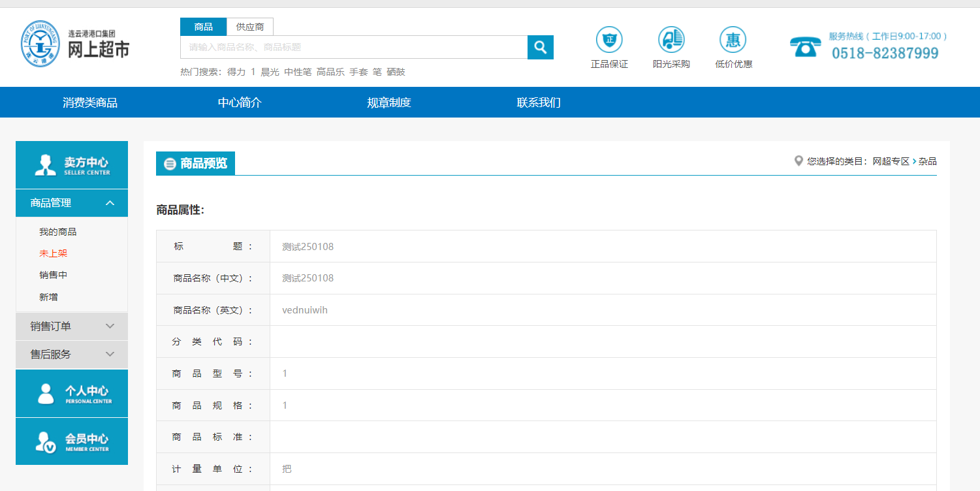Open the 个人中心 personal center panel

(72, 394)
